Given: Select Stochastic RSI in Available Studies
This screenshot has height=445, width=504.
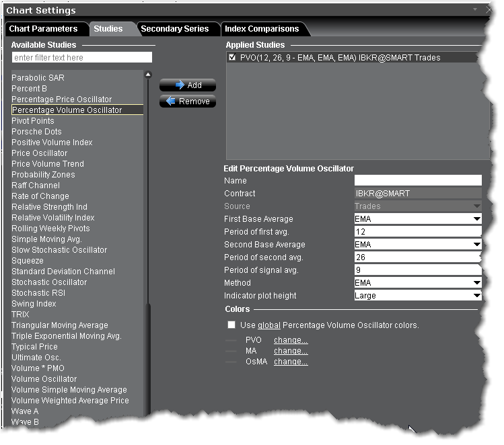Looking at the screenshot, I should 39,293.
